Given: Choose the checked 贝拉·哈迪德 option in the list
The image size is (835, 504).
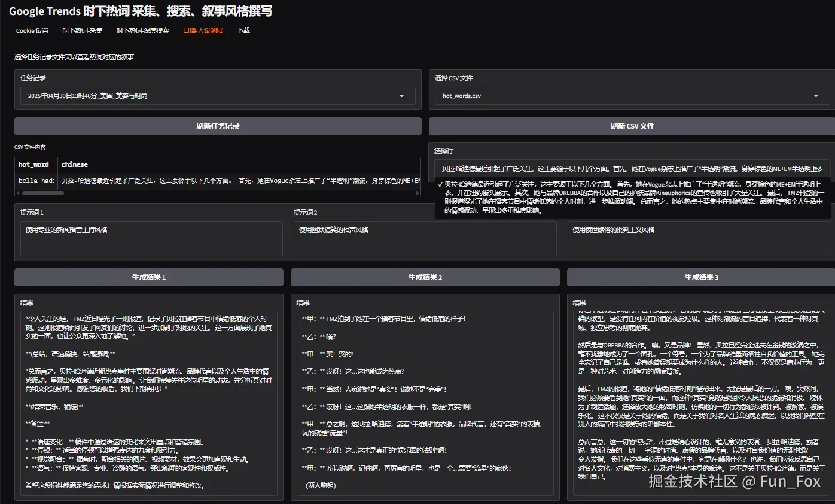Looking at the screenshot, I should (632, 197).
